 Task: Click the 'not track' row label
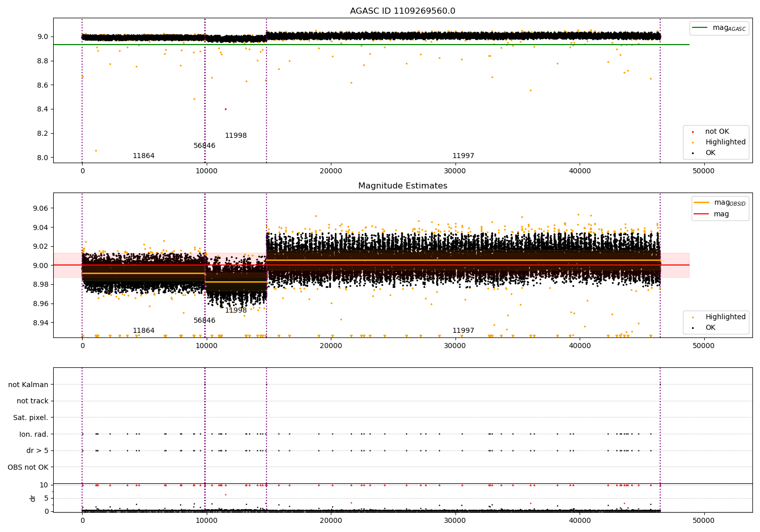32,401
